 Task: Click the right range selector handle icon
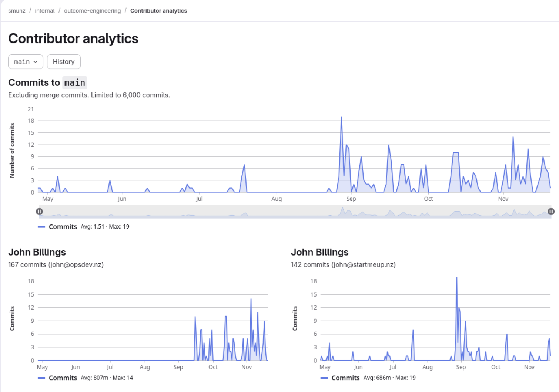(x=551, y=212)
